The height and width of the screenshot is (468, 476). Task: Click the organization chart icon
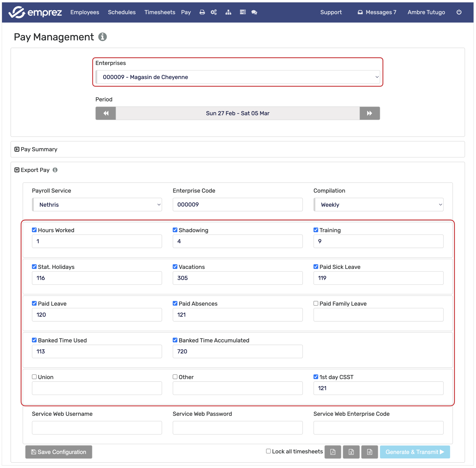pos(228,12)
